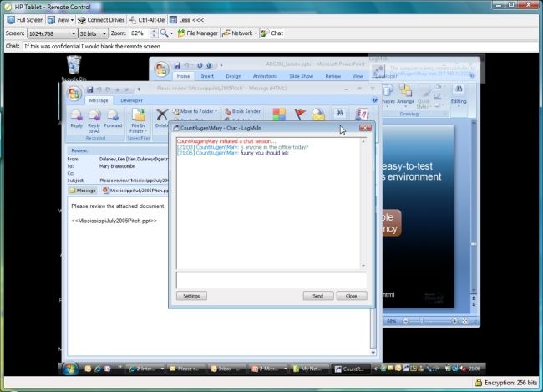The height and width of the screenshot is (392, 543).
Task: Select the View tab in PowerPoint
Action: pyautogui.click(x=358, y=76)
